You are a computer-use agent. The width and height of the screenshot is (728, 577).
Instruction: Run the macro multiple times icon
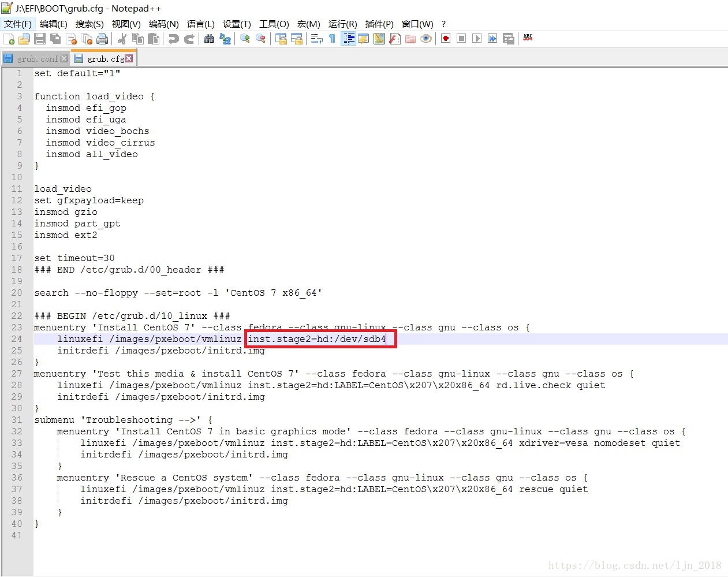pyautogui.click(x=492, y=39)
